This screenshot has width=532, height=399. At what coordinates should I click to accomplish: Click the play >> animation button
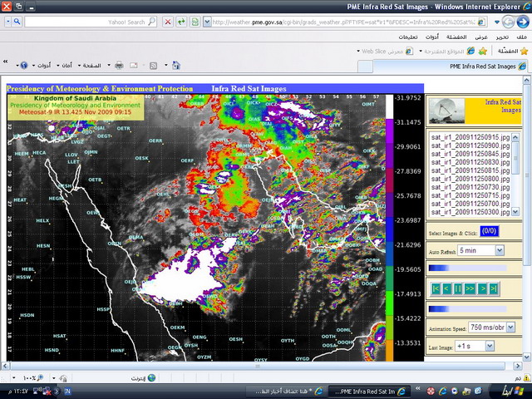(x=470, y=288)
